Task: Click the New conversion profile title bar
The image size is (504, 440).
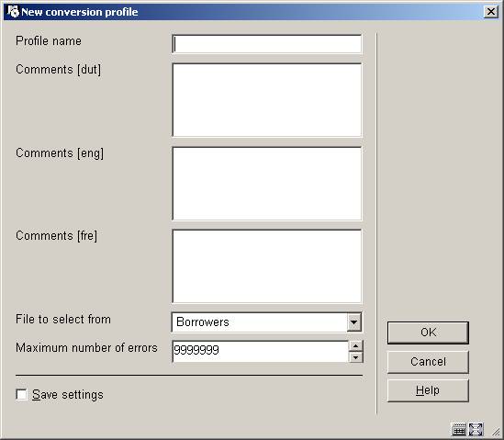Action: [244, 12]
